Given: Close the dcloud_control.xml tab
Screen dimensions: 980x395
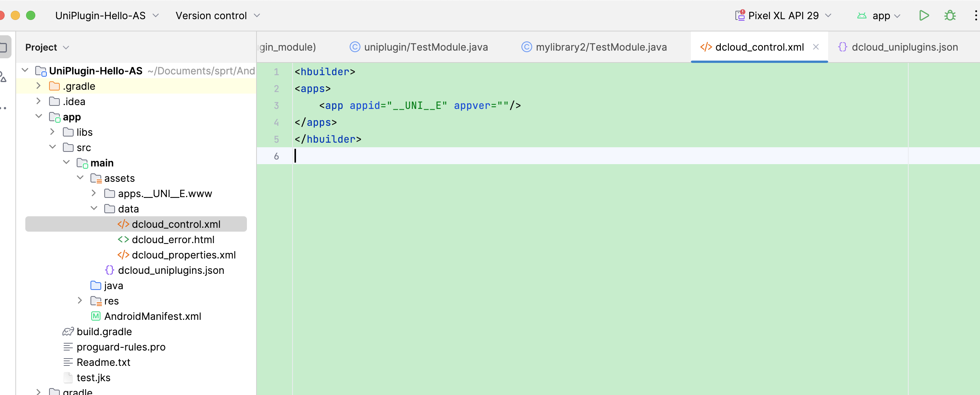Looking at the screenshot, I should 816,47.
